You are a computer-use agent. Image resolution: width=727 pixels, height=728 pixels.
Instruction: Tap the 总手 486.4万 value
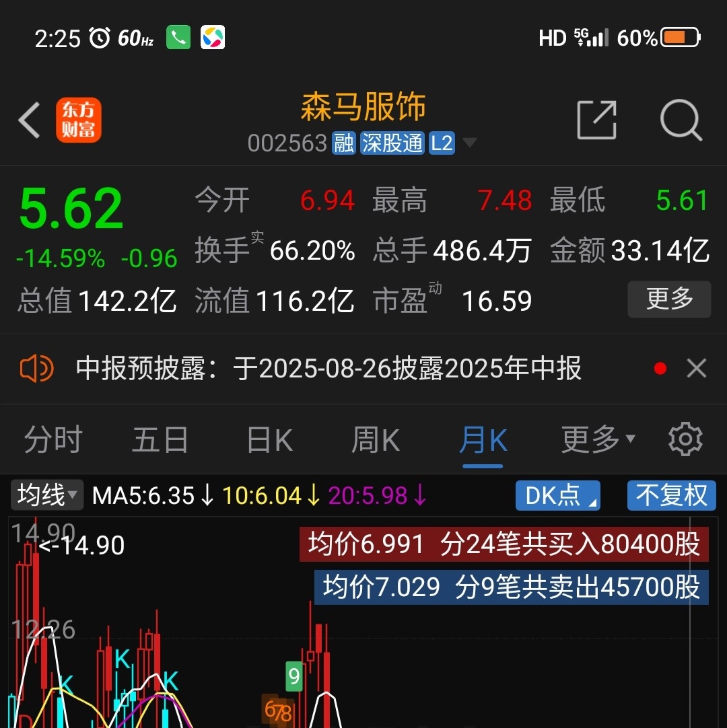click(482, 251)
